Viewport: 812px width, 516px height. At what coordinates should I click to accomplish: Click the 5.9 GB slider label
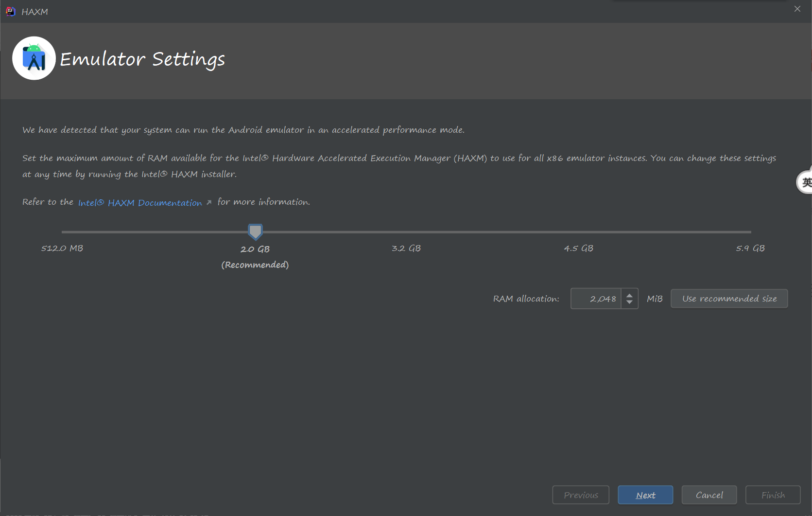tap(750, 249)
